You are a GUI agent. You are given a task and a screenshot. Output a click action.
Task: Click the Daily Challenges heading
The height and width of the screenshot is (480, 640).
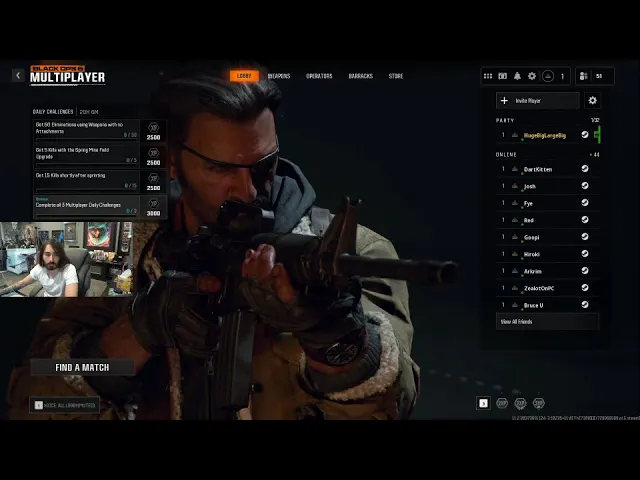click(53, 111)
